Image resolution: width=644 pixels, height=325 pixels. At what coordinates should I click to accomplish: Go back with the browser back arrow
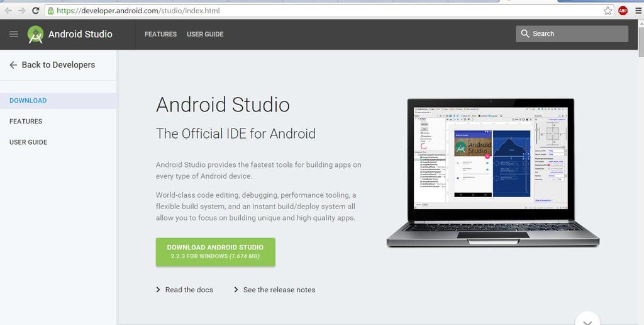[x=8, y=11]
